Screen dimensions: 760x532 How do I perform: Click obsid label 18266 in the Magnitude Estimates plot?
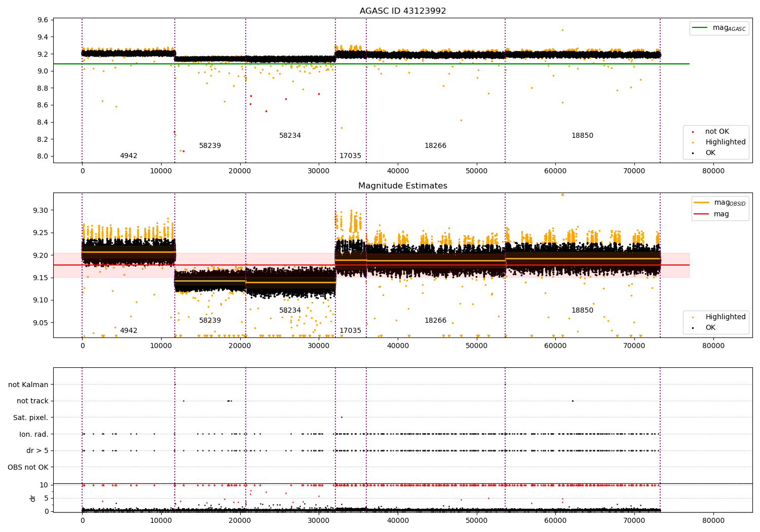[x=435, y=321]
